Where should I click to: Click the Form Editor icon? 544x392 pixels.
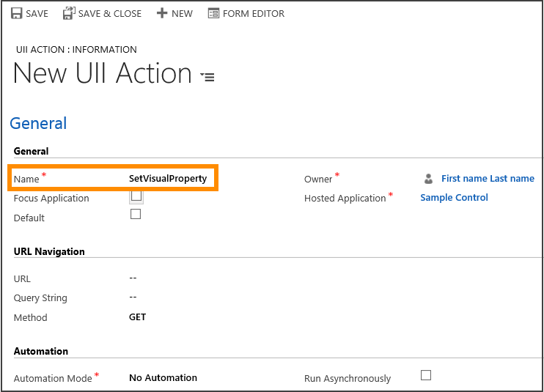(213, 13)
